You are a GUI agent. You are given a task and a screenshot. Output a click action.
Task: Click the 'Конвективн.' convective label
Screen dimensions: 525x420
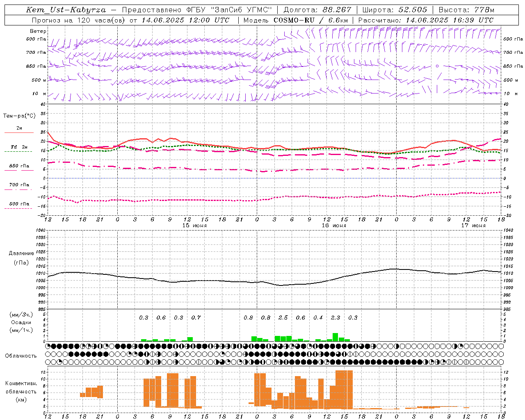[21, 383]
